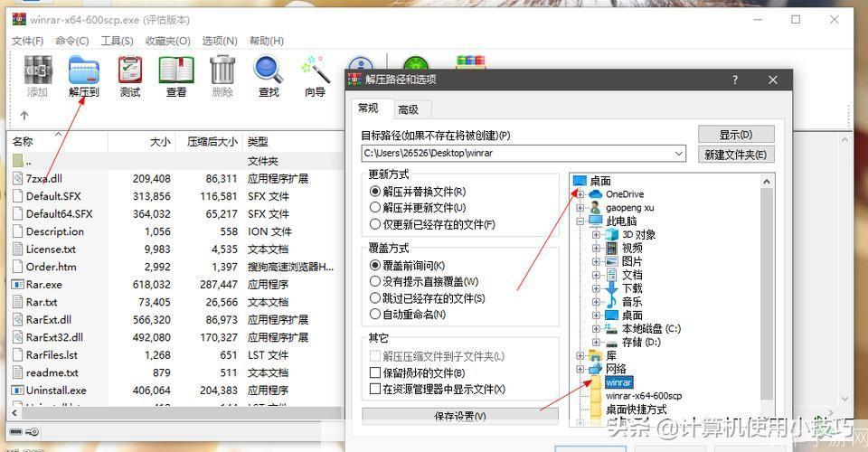868x452 pixels.
Task: Select the Uninstall.exe application icon
Action: 18,390
